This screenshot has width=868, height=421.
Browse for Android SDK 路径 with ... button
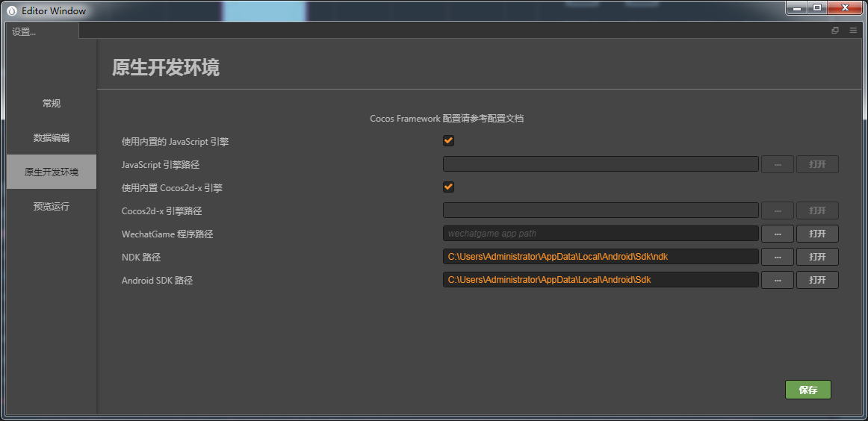coord(778,280)
